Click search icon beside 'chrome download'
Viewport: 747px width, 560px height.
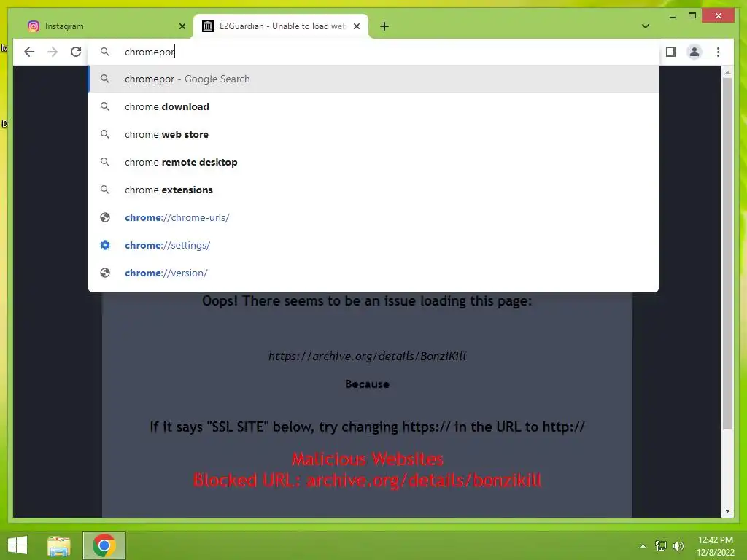[x=105, y=106]
